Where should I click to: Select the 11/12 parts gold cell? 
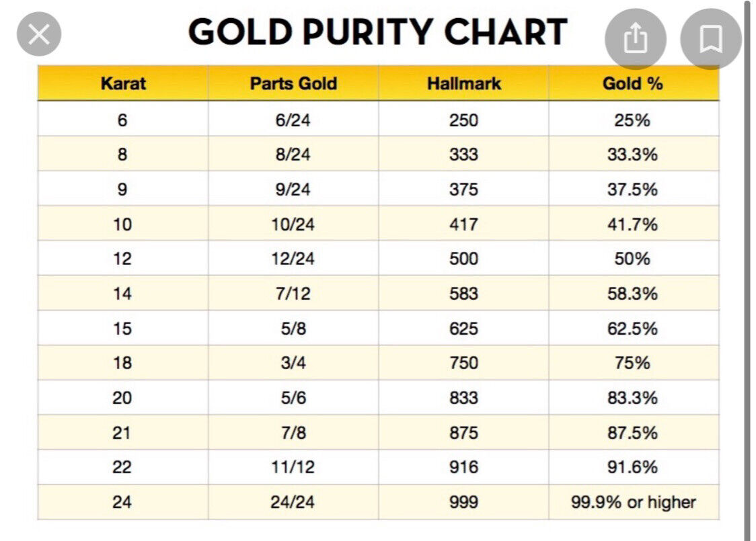click(x=293, y=467)
